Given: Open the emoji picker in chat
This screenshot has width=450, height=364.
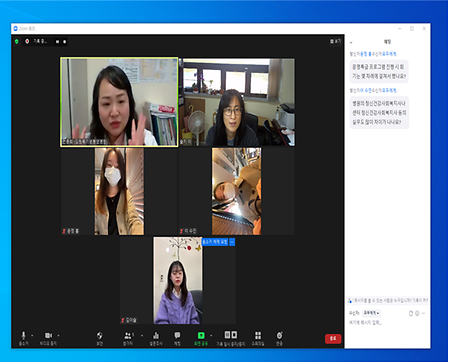Looking at the screenshot, I should click(417, 313).
